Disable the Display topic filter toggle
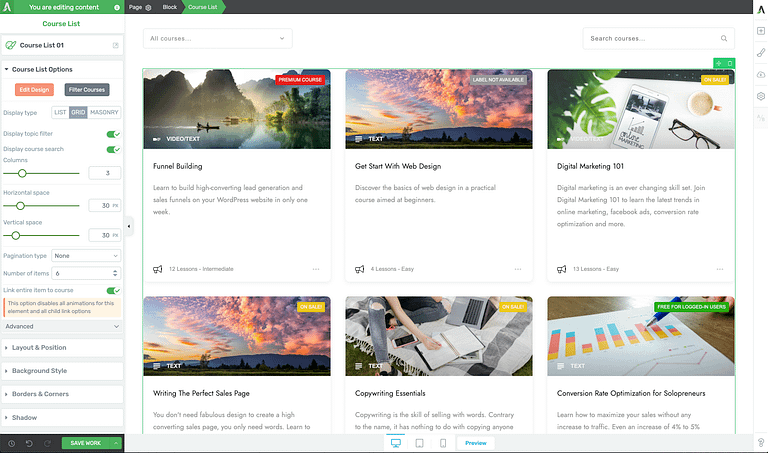 (x=113, y=133)
